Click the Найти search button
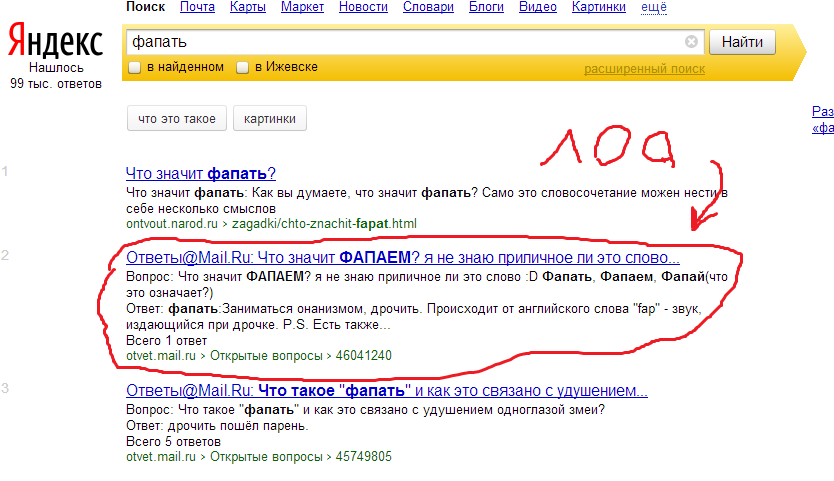 [x=742, y=42]
